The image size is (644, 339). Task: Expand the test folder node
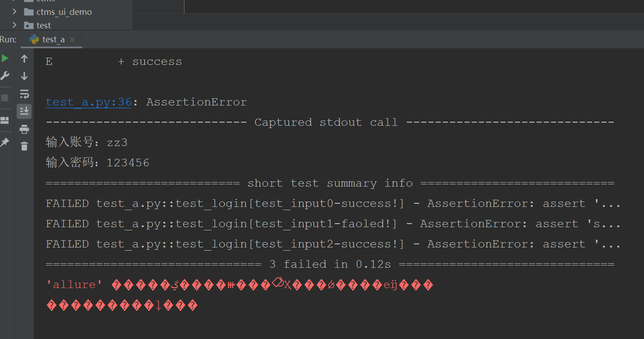[x=14, y=25]
